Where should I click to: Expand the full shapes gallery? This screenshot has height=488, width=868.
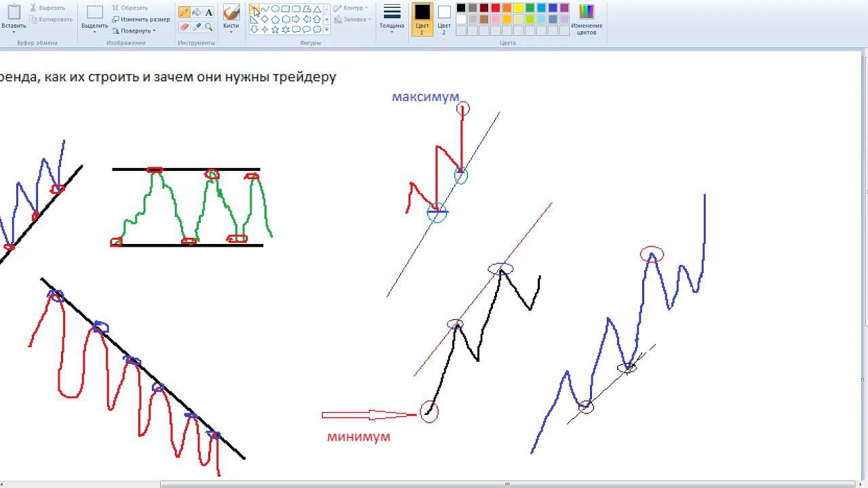coord(327,29)
